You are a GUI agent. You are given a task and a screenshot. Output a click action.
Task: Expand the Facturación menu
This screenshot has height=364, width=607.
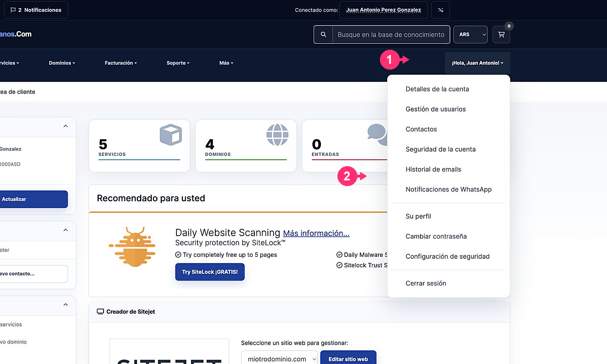pyautogui.click(x=121, y=63)
